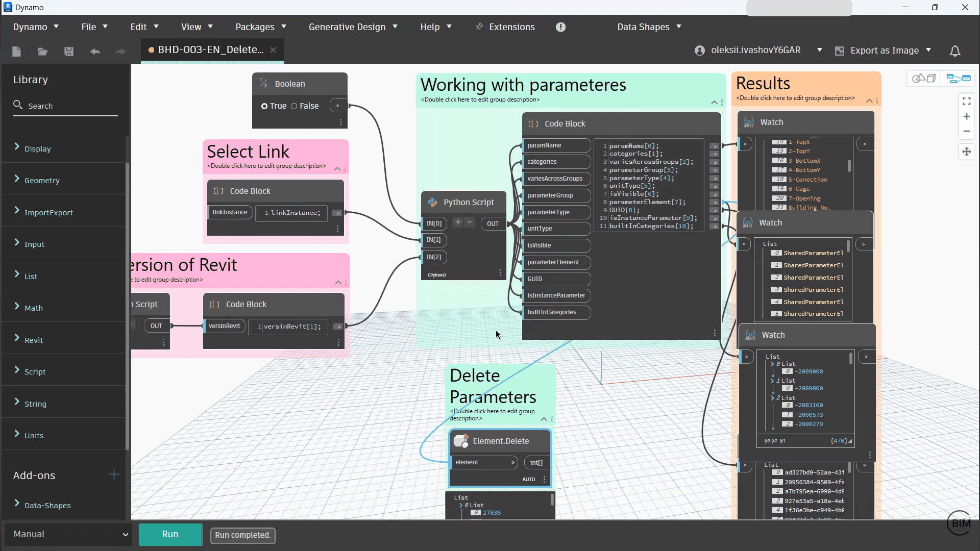Viewport: 980px width, 551px height.
Task: Expand the '0 List' item in third Watch
Action: tap(772, 364)
